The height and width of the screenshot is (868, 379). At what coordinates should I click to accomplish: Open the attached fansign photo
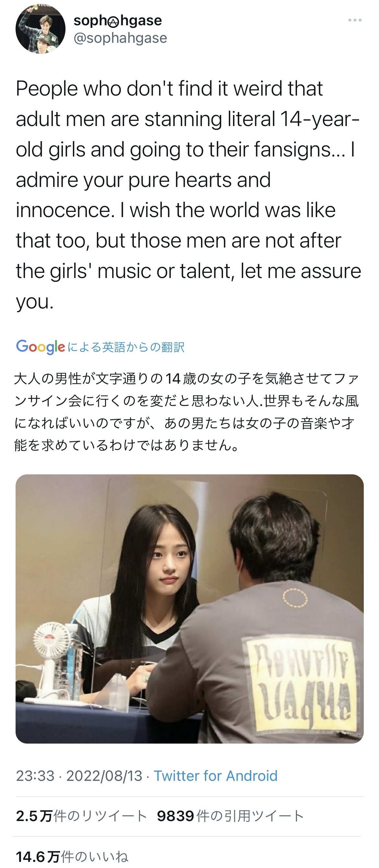189,609
